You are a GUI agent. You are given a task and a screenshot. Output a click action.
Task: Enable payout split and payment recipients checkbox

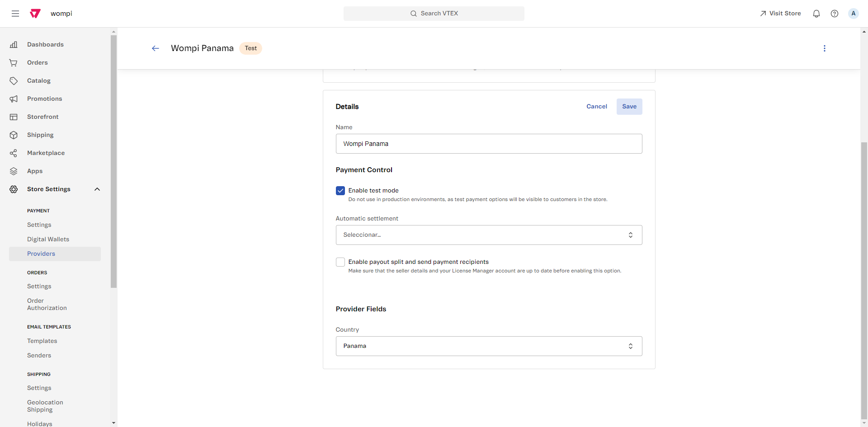[x=340, y=262]
